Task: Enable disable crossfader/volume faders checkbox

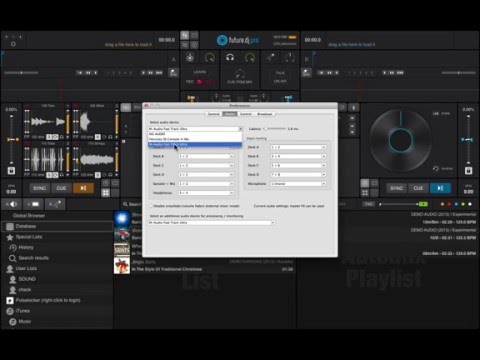Action: pyautogui.click(x=151, y=206)
